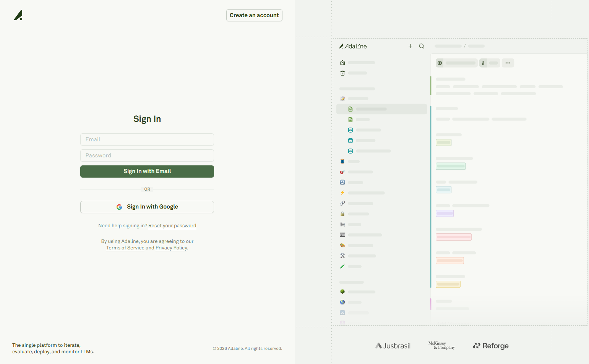Open the Reset your password link

pos(172,226)
